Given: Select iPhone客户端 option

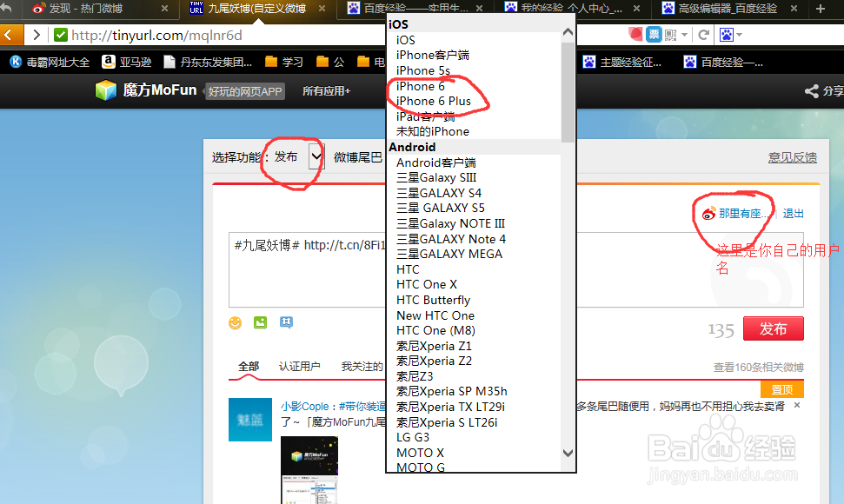Looking at the screenshot, I should (x=433, y=55).
